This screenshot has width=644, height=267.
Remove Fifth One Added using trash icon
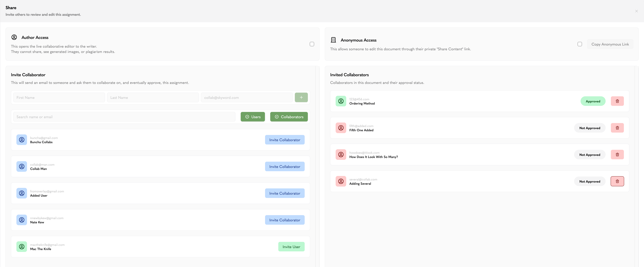coord(617,128)
